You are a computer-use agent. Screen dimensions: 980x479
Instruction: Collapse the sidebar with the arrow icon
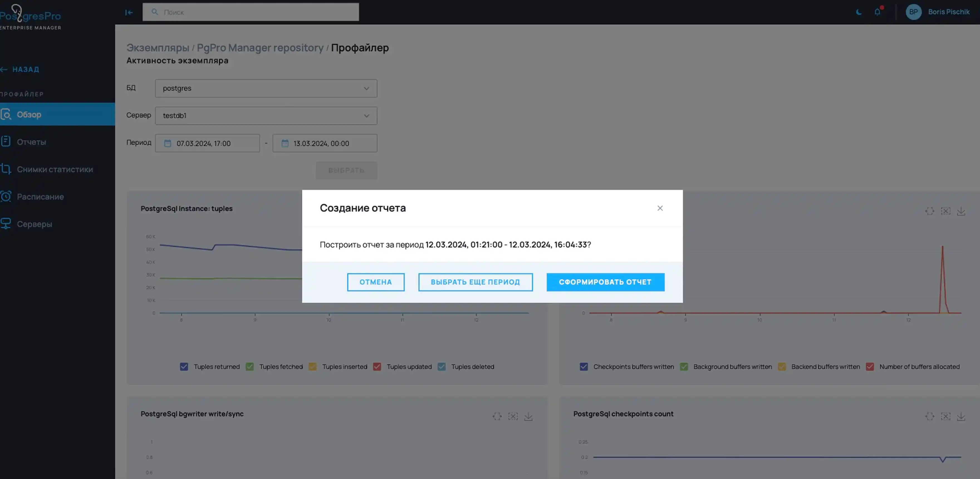[129, 13]
